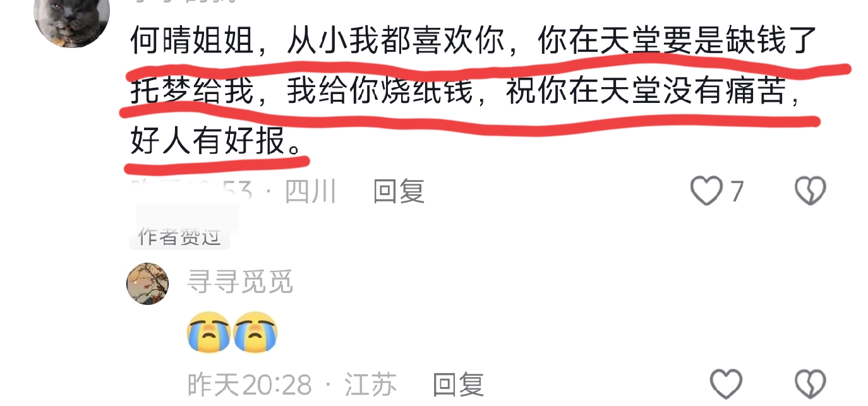Like 寻寻觅觅's crying emoji reply
This screenshot has height=406, width=868.
726,384
